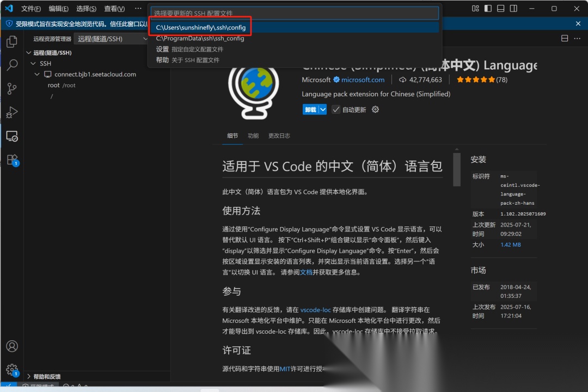Toggle Primary Side Bar layout icon
588x392 pixels.
(488, 8)
